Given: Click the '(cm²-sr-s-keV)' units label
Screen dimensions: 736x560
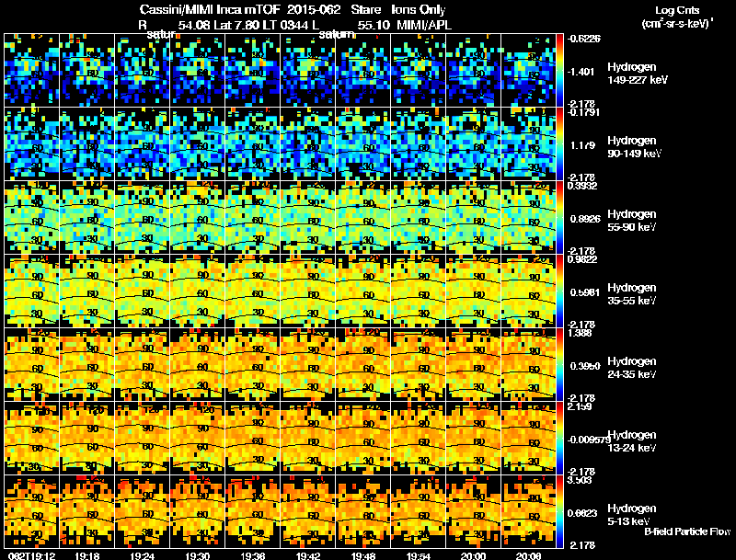Looking at the screenshot, I should (x=677, y=23).
